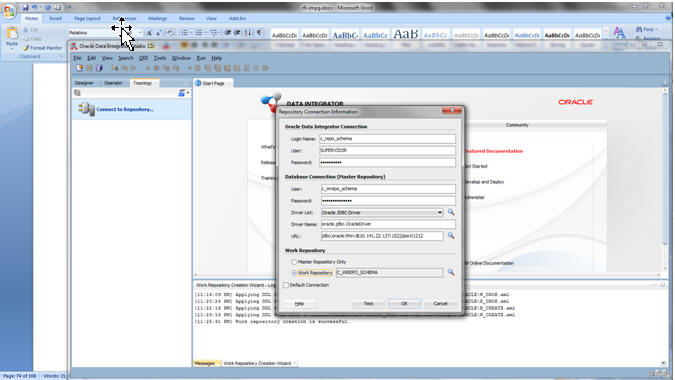This screenshot has height=380, width=675.
Task: Open the Insert ribbon tab
Action: (x=56, y=19)
